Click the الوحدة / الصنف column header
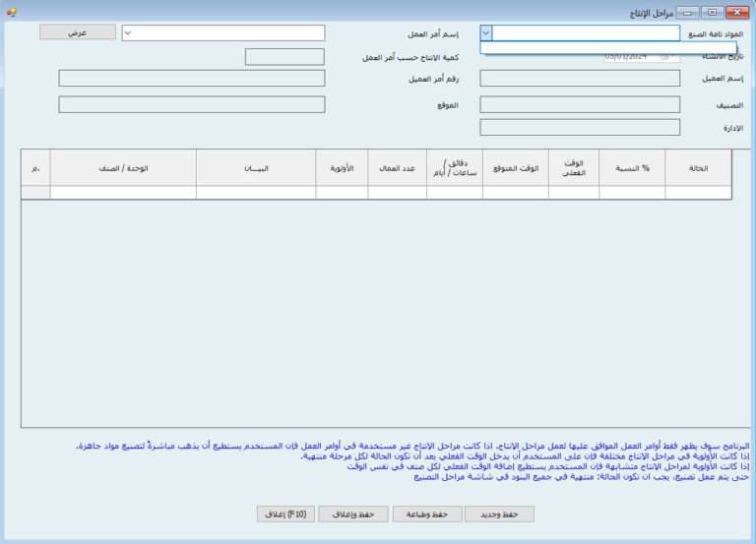Screen dimensions: 756x544 click(x=123, y=167)
